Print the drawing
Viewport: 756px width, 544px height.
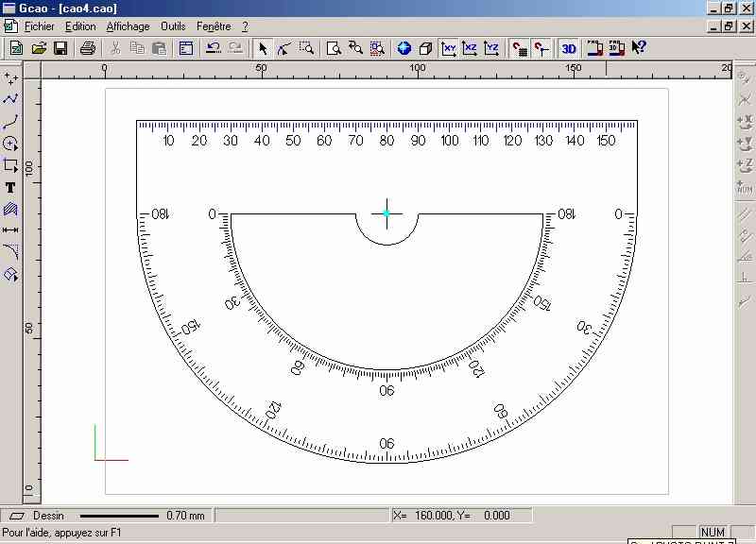click(88, 48)
